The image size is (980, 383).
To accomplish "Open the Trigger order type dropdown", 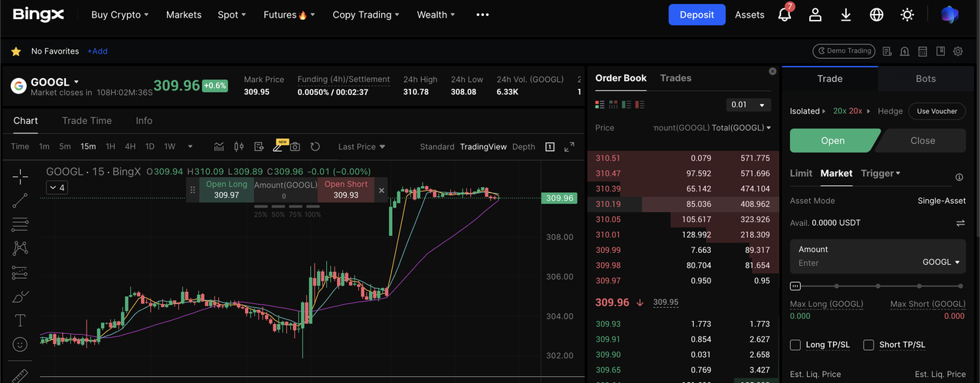I will [880, 173].
